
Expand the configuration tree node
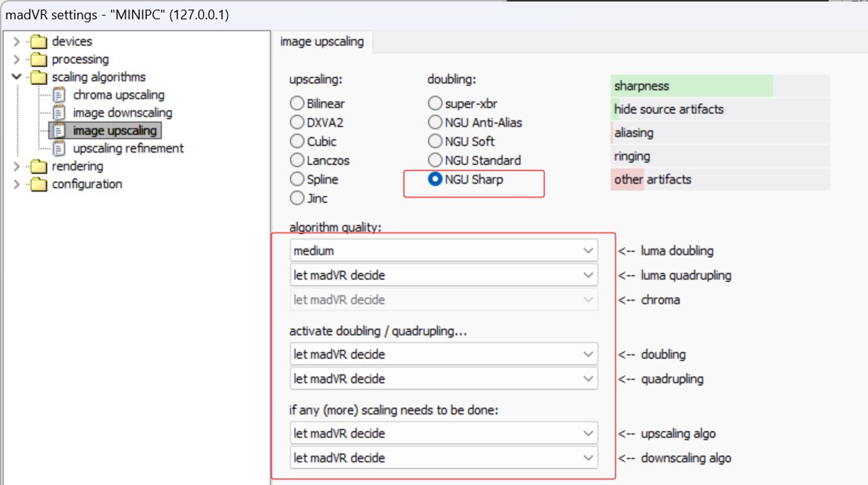pos(17,185)
